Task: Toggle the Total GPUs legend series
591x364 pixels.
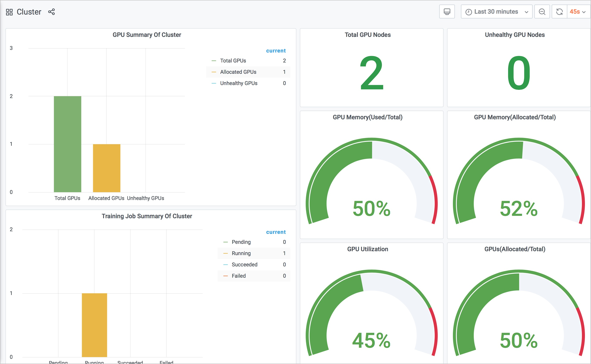Action: 233,61
